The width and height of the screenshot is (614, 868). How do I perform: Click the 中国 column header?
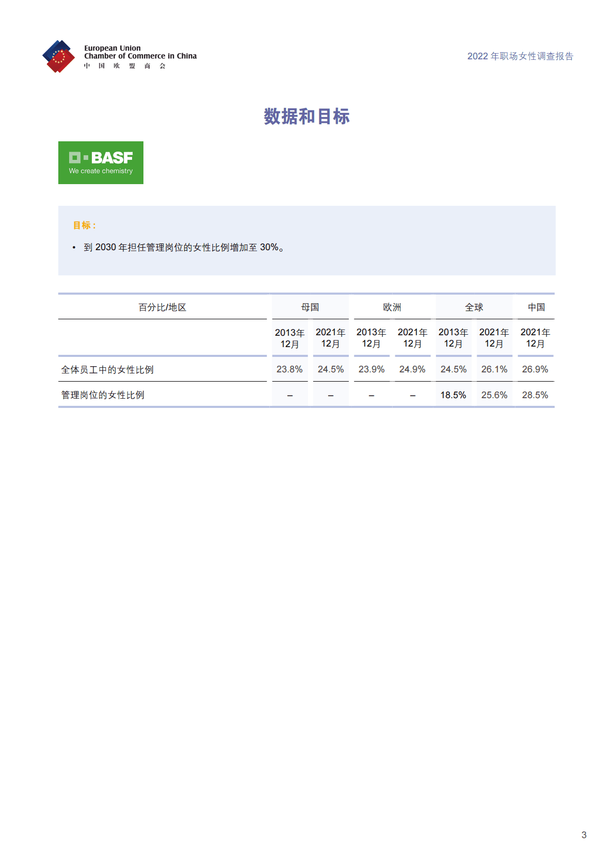tap(536, 307)
